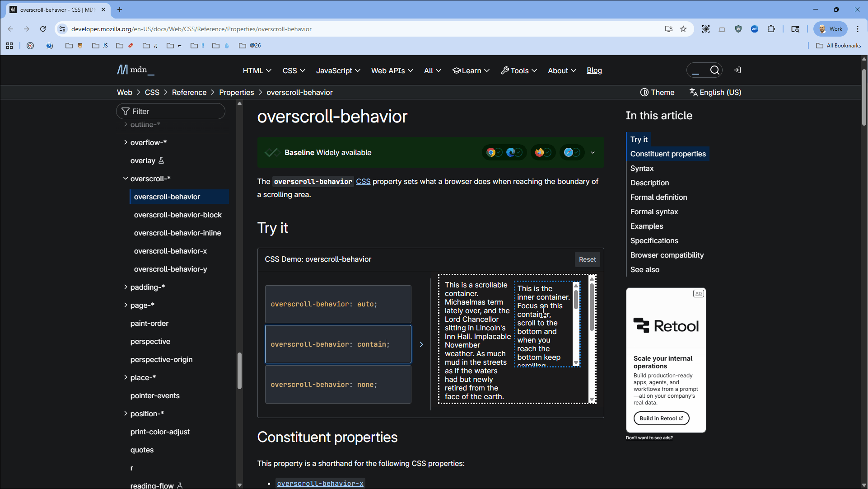Select the overscroll-behavior: auto option
868x489 pixels.
[338, 304]
